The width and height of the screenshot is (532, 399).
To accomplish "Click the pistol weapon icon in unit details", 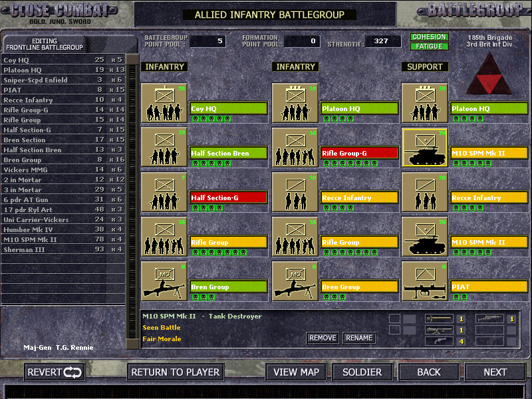I will [x=439, y=341].
